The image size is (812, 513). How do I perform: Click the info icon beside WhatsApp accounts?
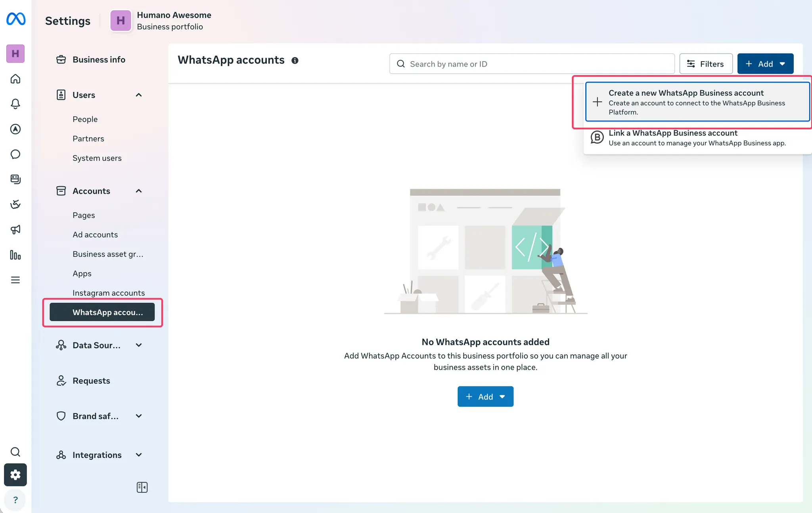[x=295, y=60]
